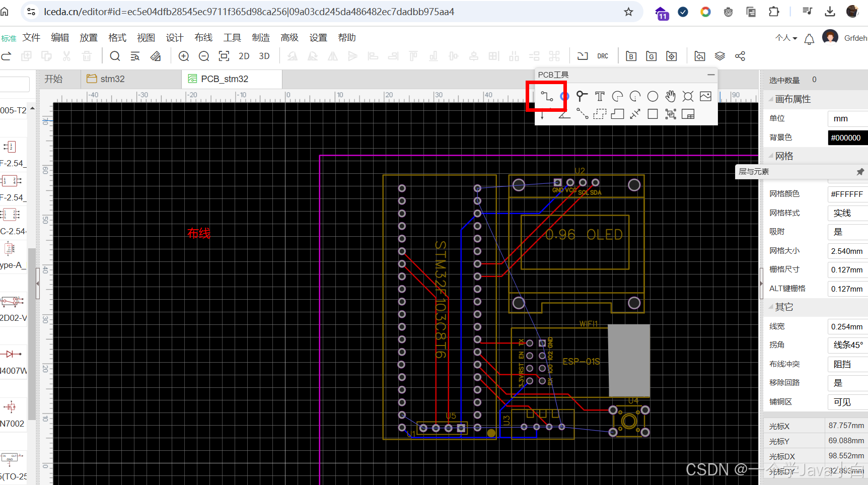This screenshot has height=485, width=868.
Task: Click the Grfdeh user avatar
Action: (x=830, y=37)
